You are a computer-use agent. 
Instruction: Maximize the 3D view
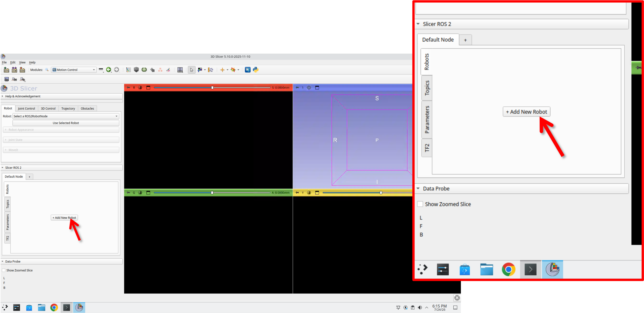coord(317,88)
